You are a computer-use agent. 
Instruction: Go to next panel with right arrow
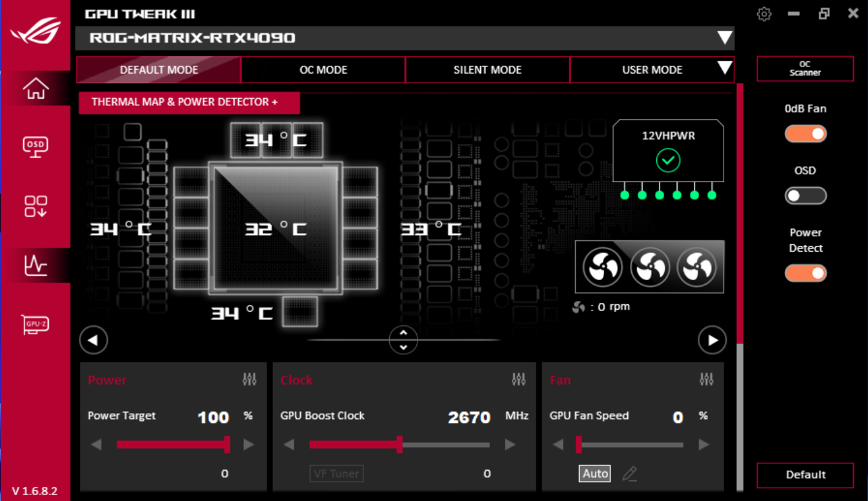(712, 340)
